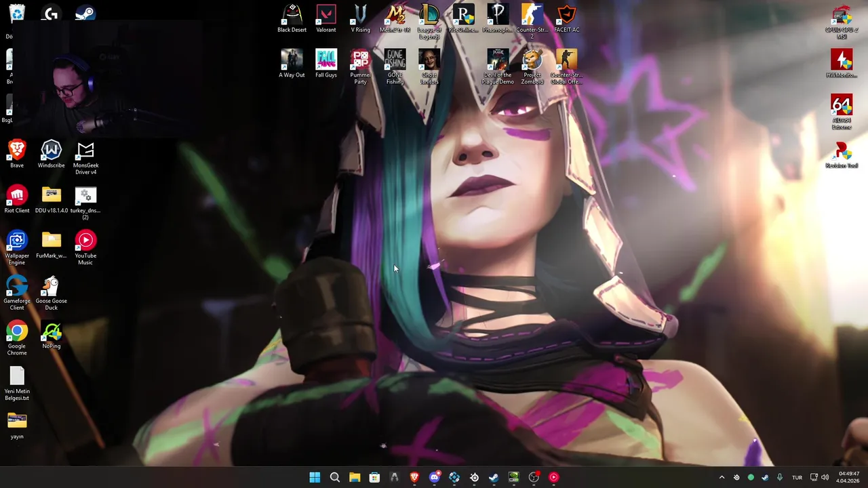Screen dimensions: 868x488
Task: Open Microsoft Store from taskbar
Action: coord(374,477)
